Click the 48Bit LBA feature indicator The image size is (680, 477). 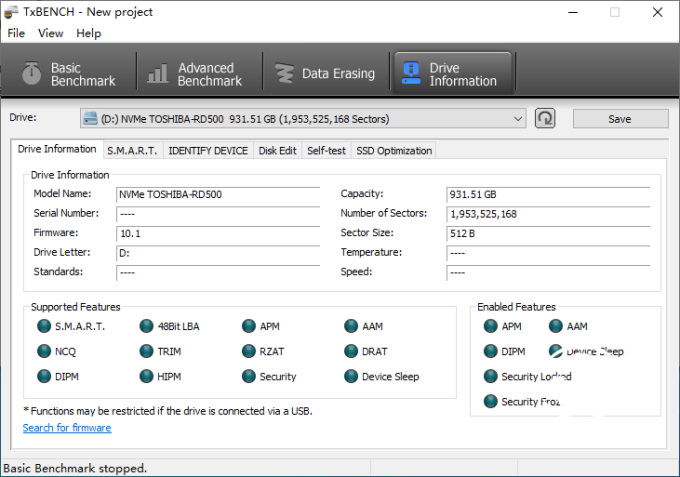click(x=146, y=326)
